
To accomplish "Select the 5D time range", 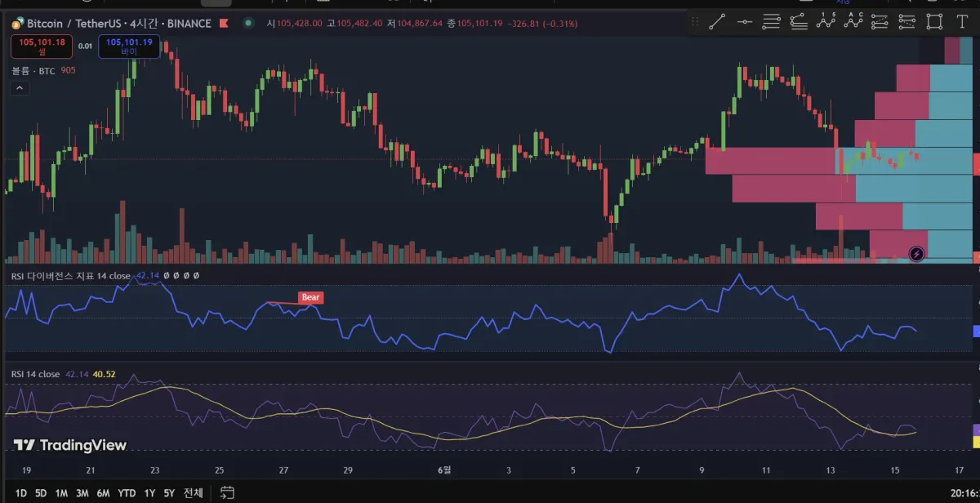I will 41,493.
